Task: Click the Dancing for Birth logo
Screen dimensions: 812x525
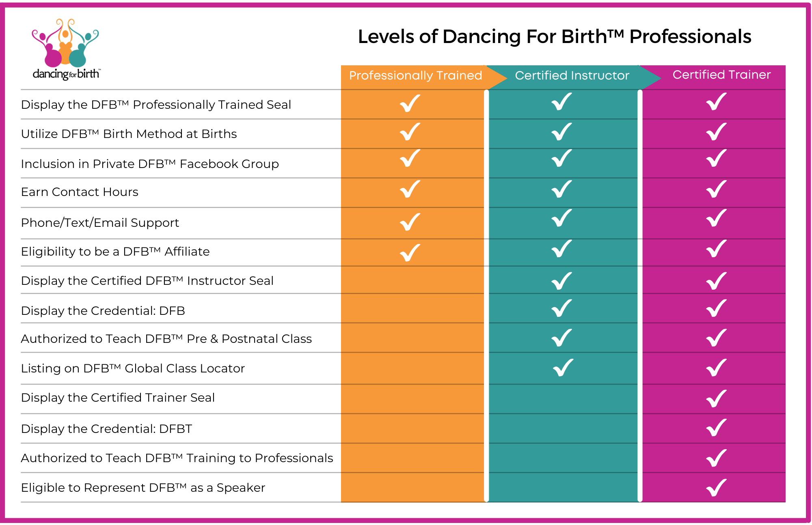Action: coord(65,49)
